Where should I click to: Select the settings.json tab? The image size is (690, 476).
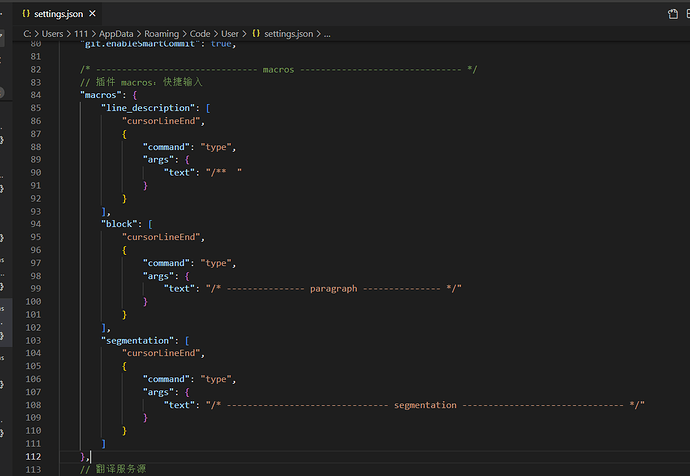coord(60,14)
